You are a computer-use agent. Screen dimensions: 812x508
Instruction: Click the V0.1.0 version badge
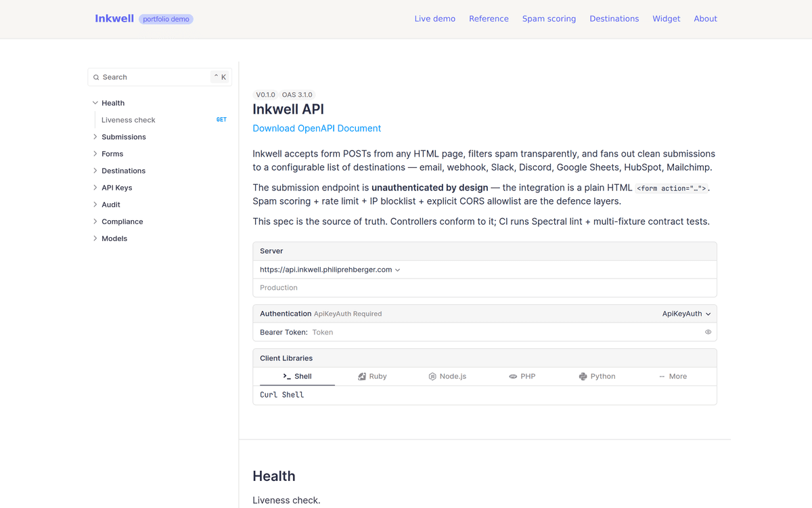pyautogui.click(x=265, y=95)
